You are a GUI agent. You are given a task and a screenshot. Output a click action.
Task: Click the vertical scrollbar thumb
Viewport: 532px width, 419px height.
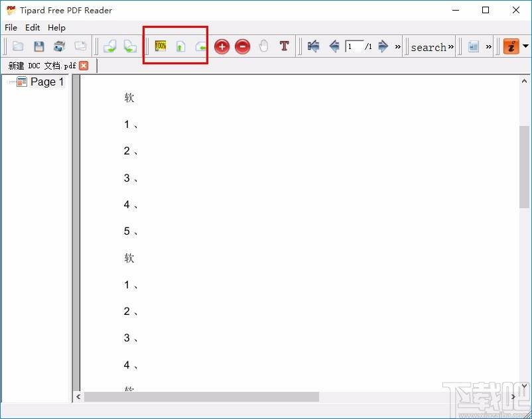pos(524,167)
